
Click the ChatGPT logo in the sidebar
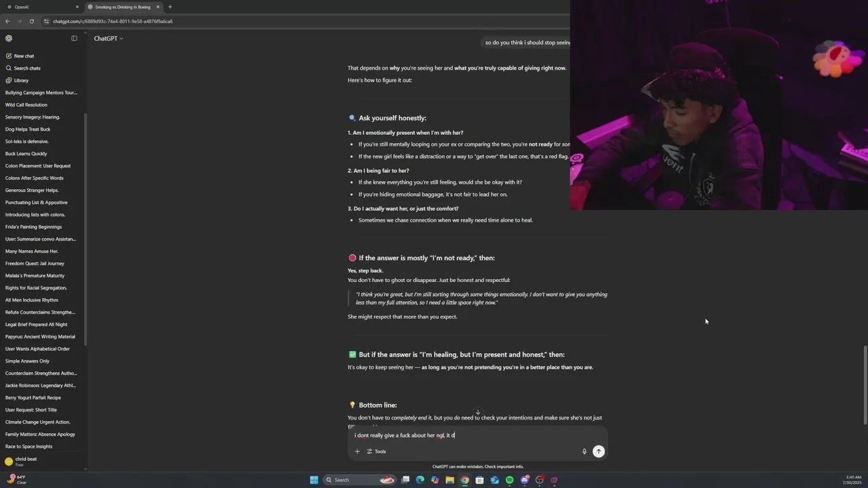pos(9,39)
